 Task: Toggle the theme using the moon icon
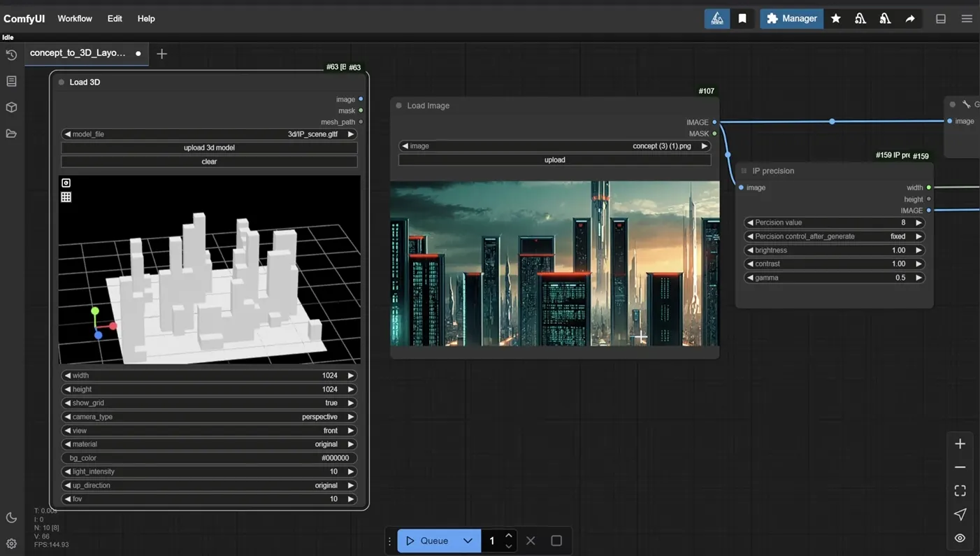tap(11, 517)
